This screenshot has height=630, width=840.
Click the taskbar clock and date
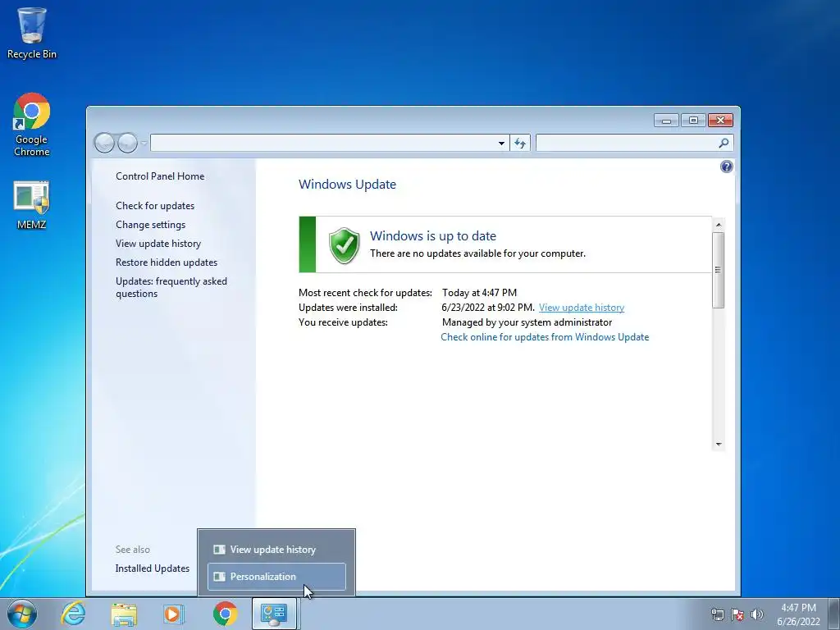pyautogui.click(x=798, y=614)
